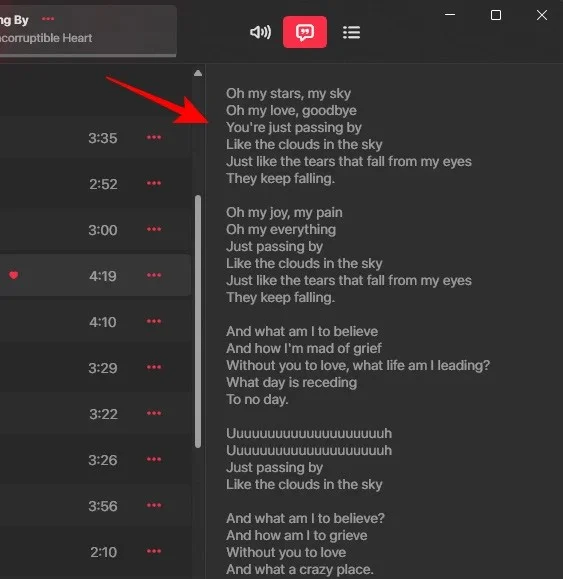Select the track with duration 3:35
The image size is (563, 579).
(95, 138)
